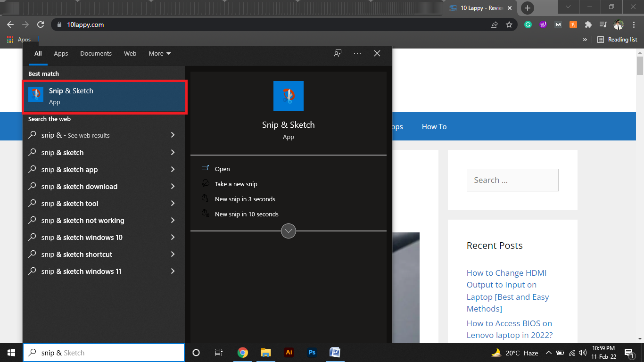Open the search feedback icon
Screen dimensions: 644x362
(x=338, y=53)
